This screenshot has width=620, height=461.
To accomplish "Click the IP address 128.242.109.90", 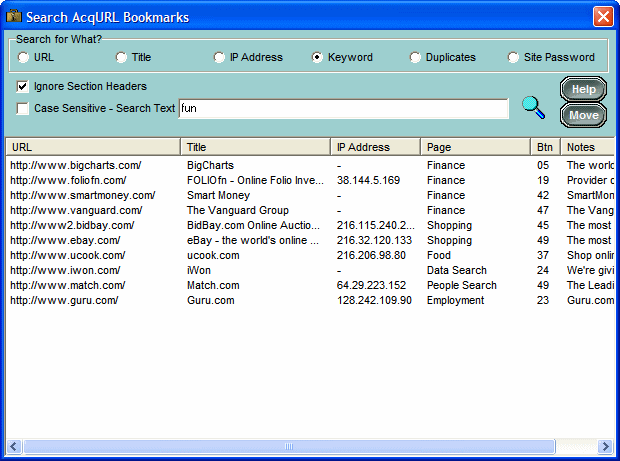I will pyautogui.click(x=374, y=300).
